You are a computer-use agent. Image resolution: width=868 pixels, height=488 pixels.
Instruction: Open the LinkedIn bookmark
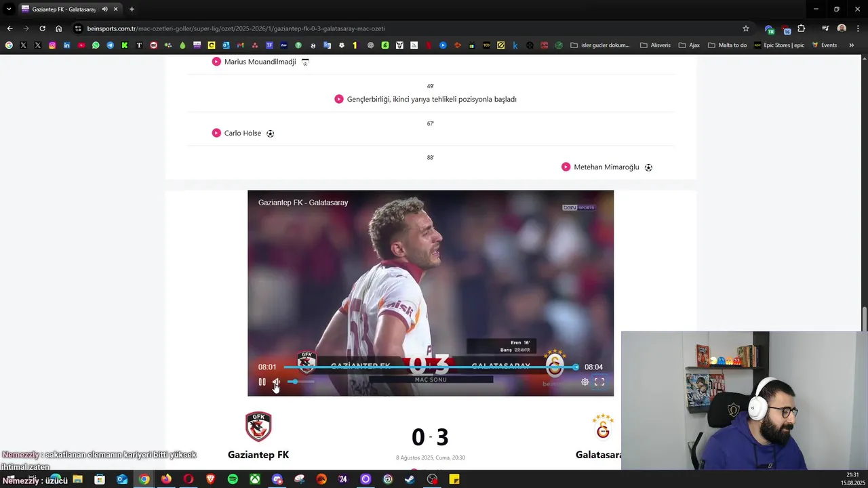66,45
